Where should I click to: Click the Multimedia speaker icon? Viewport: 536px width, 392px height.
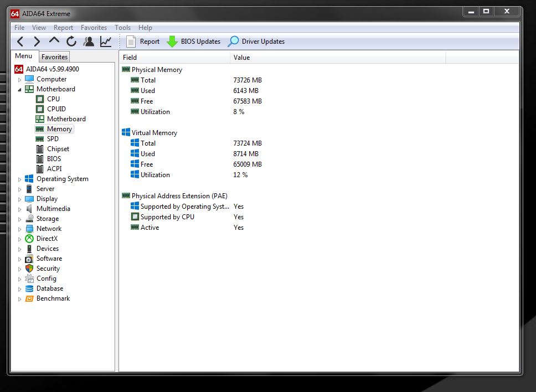coord(29,209)
